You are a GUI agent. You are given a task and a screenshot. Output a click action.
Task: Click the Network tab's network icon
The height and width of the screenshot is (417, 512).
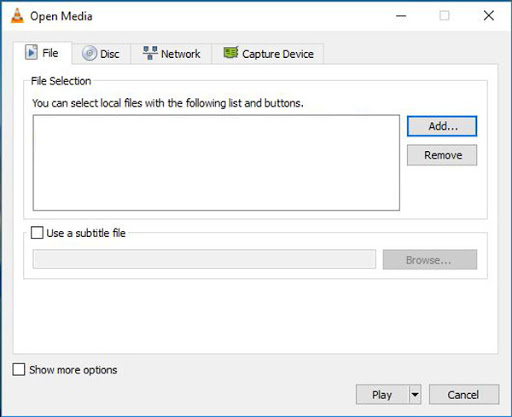(x=150, y=53)
